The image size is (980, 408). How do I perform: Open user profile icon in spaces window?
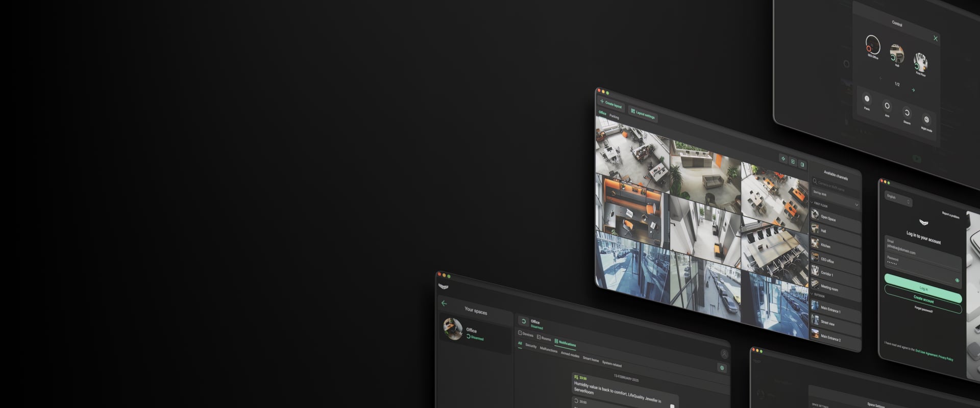click(724, 354)
